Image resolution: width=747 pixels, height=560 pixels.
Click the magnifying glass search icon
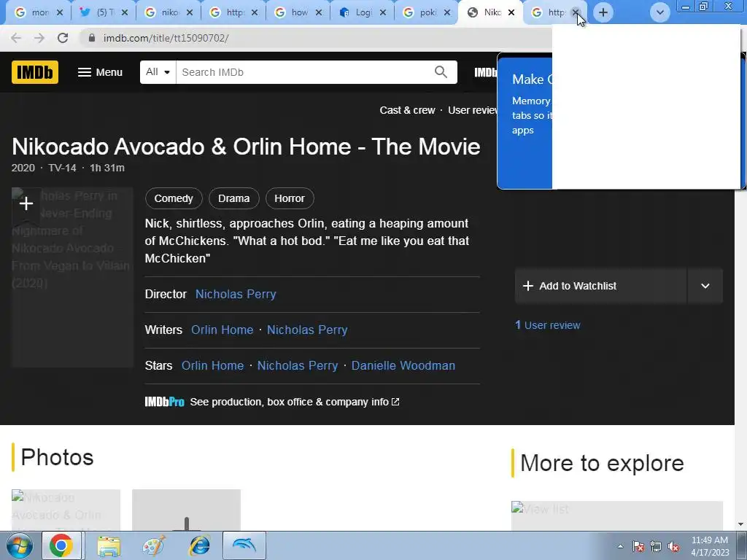[441, 72]
